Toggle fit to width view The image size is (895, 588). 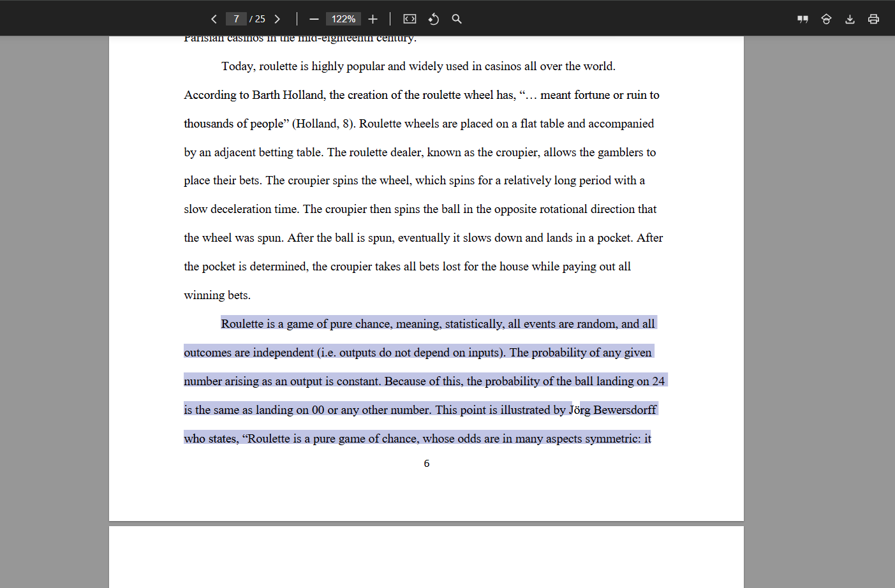click(410, 19)
